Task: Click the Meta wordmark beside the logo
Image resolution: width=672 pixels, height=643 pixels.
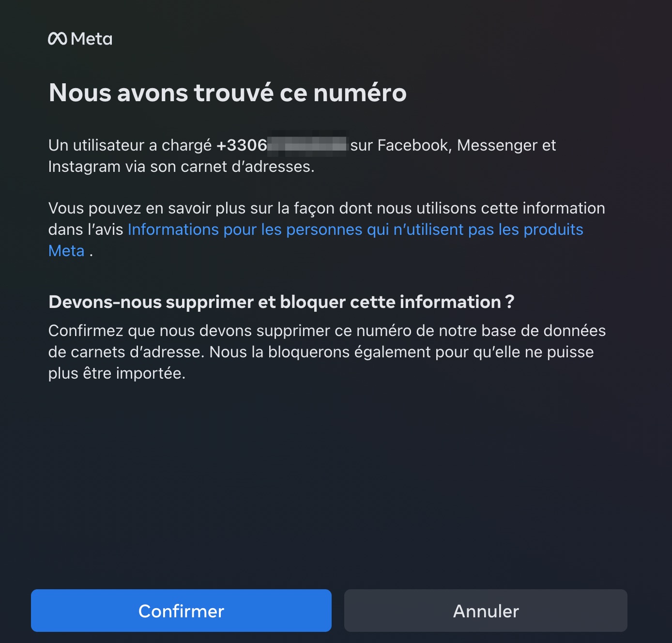Action: coord(92,39)
